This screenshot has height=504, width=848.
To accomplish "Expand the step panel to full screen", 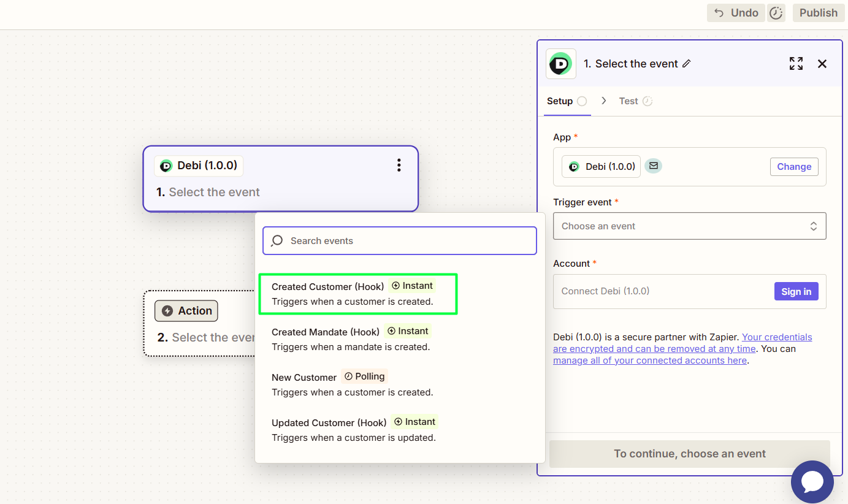I will 796,64.
